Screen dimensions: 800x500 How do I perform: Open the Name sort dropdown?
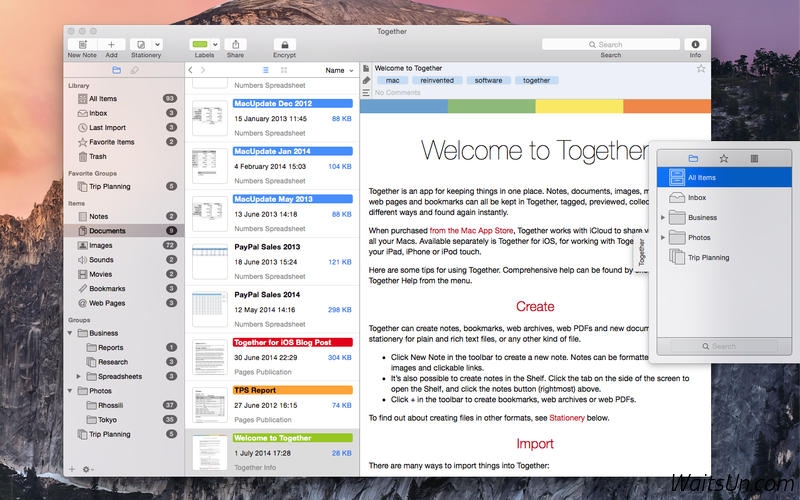pos(339,70)
